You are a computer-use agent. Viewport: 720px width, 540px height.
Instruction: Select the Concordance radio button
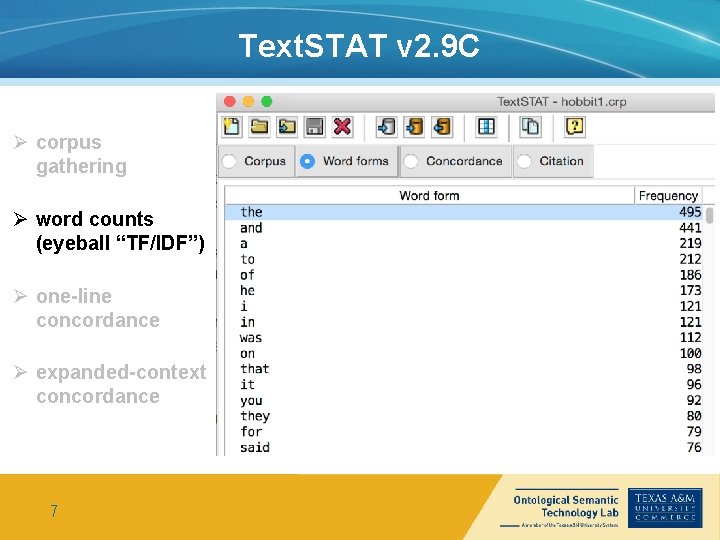coord(411,161)
